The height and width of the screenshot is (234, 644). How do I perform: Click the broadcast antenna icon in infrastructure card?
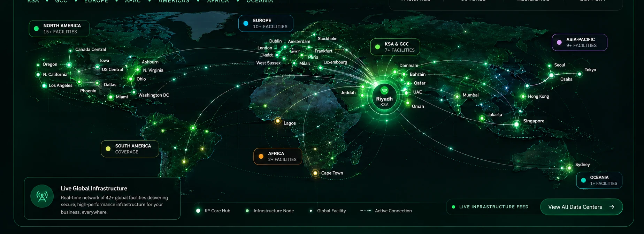point(42,196)
